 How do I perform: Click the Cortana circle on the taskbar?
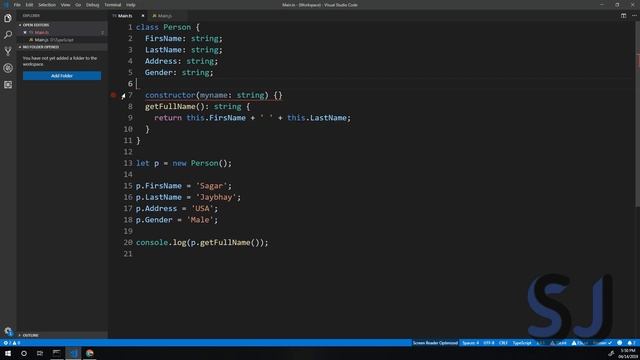24,353
